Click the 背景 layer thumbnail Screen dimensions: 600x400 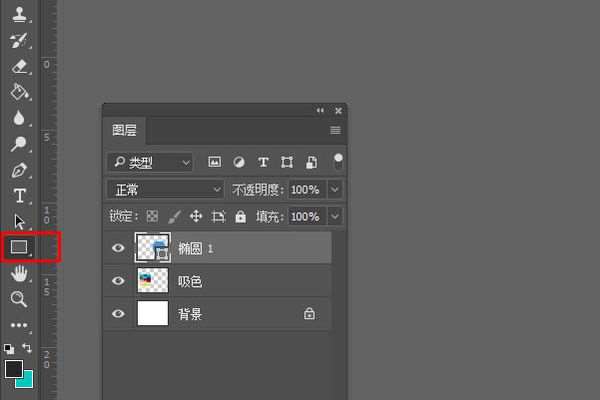(153, 313)
